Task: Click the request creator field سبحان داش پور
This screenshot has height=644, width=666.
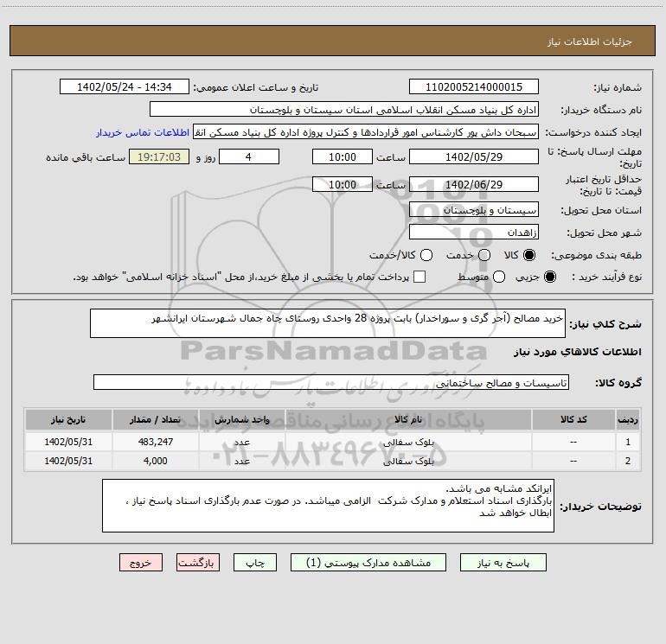Action: (x=366, y=132)
